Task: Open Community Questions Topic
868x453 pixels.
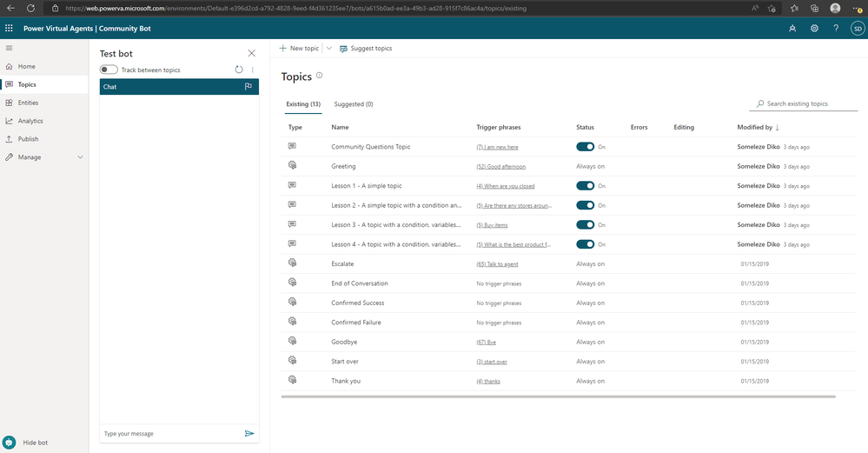Action: click(371, 147)
